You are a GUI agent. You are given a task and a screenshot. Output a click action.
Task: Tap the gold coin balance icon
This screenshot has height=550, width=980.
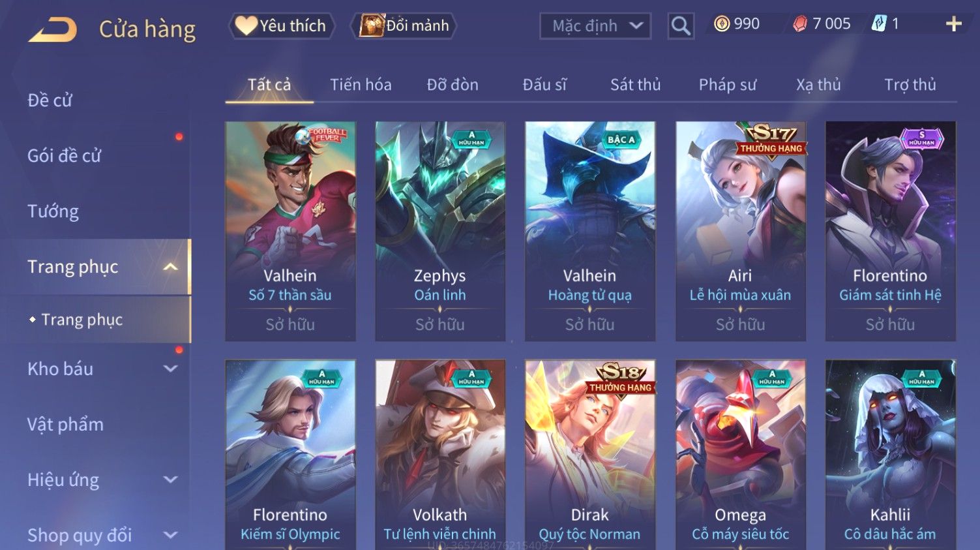[721, 24]
